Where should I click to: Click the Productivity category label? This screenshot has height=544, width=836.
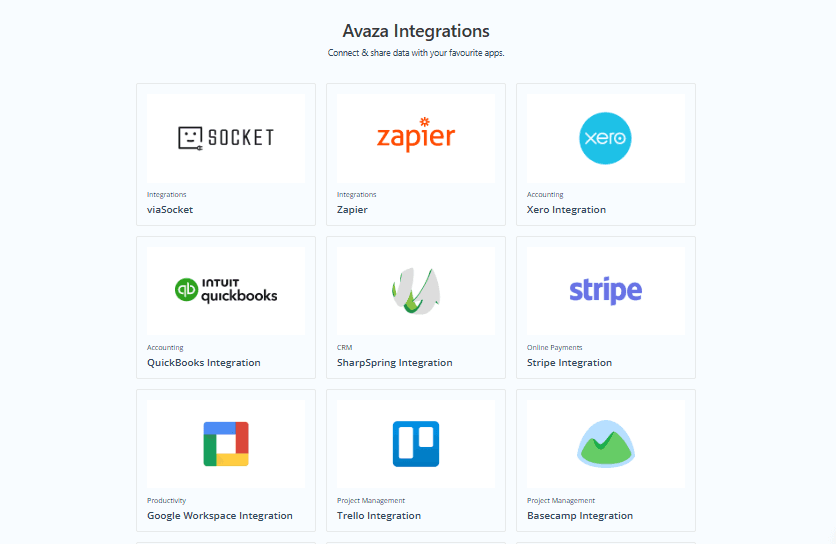[167, 501]
